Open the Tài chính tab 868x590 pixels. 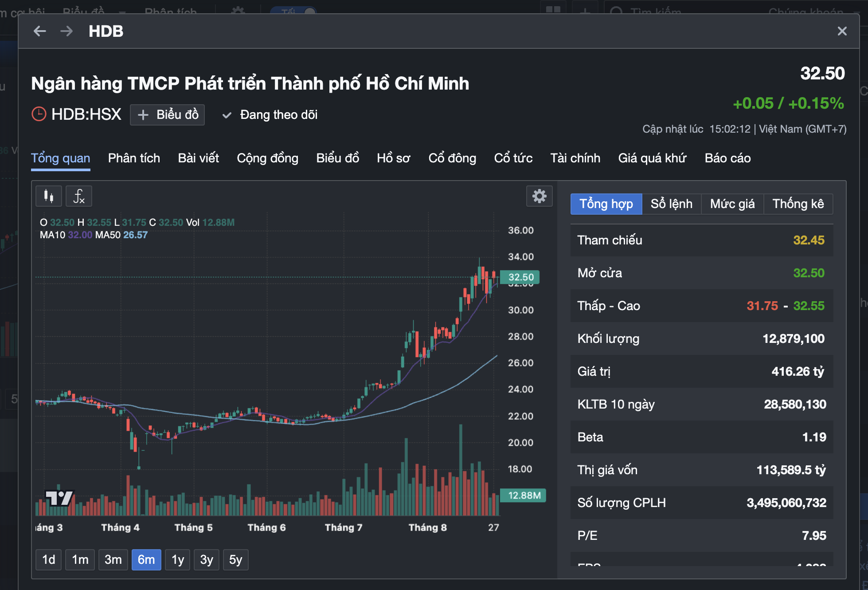[575, 158]
